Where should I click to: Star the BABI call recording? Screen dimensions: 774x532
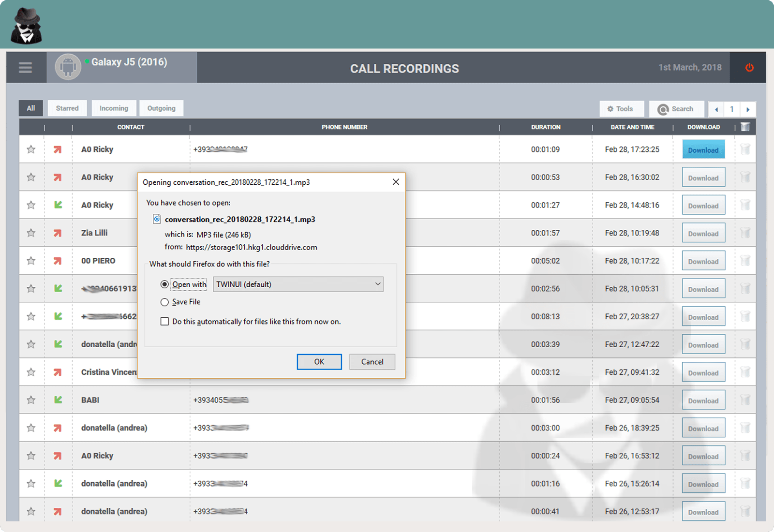[x=31, y=400]
